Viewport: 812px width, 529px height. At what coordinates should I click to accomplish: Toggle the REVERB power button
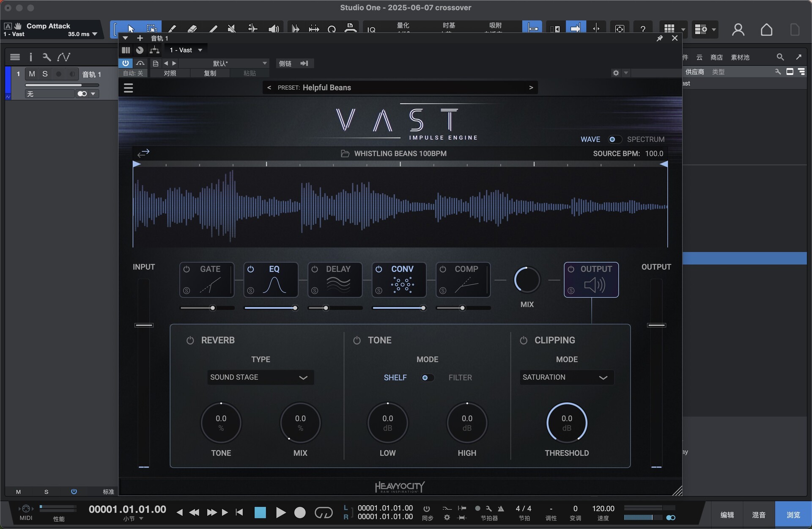pyautogui.click(x=190, y=340)
